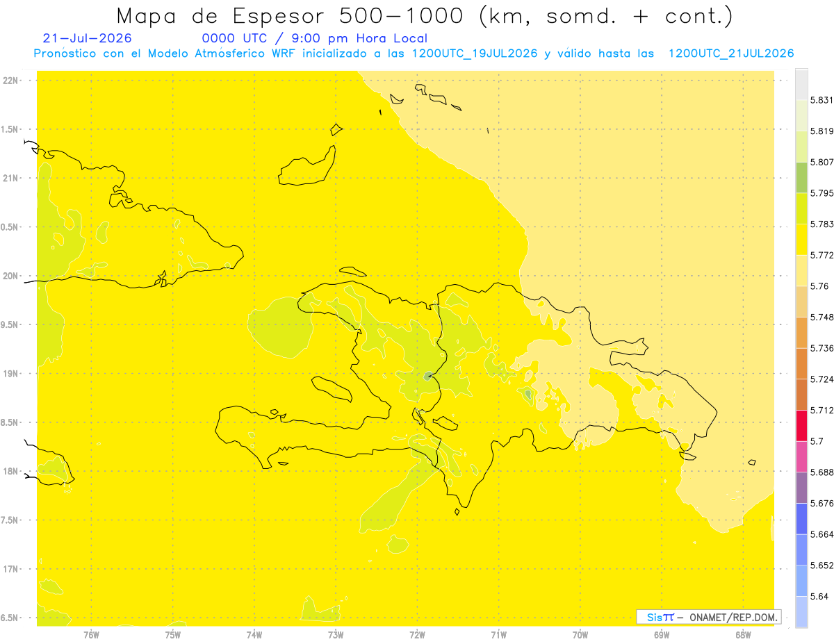
Task: Click the colorbar value 5.783
Action: (821, 224)
